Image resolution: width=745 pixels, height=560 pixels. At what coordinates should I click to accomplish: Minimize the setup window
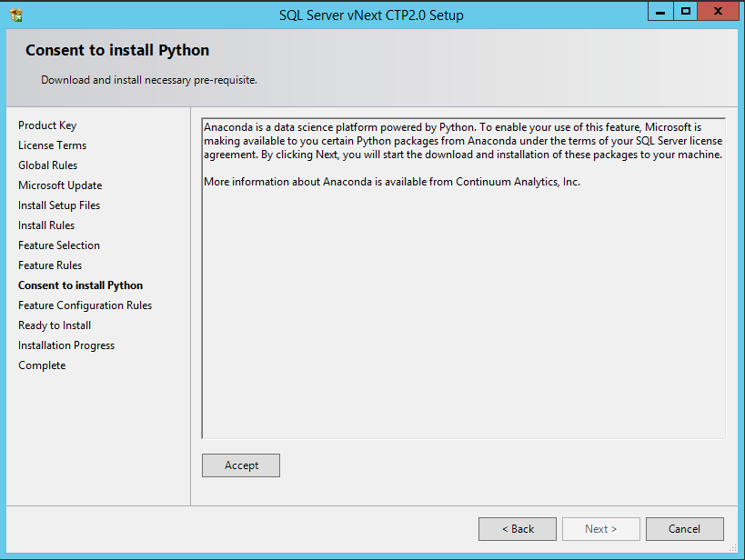[x=660, y=12]
